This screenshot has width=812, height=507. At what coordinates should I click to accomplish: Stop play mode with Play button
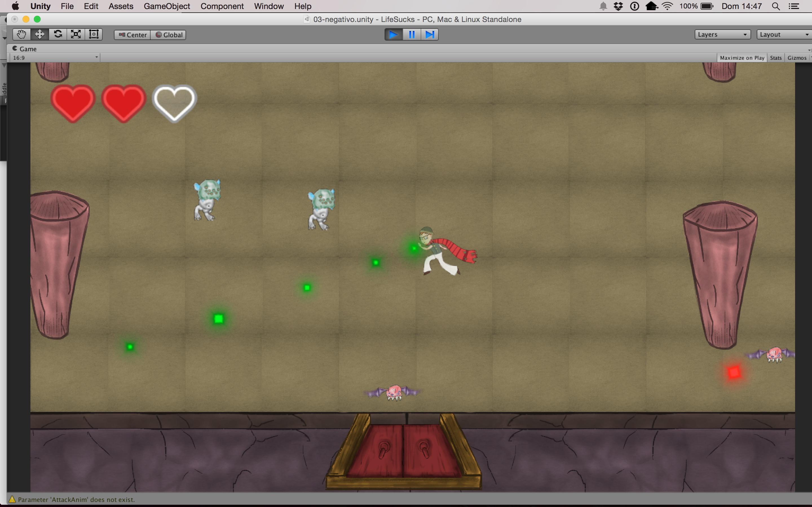tap(393, 35)
